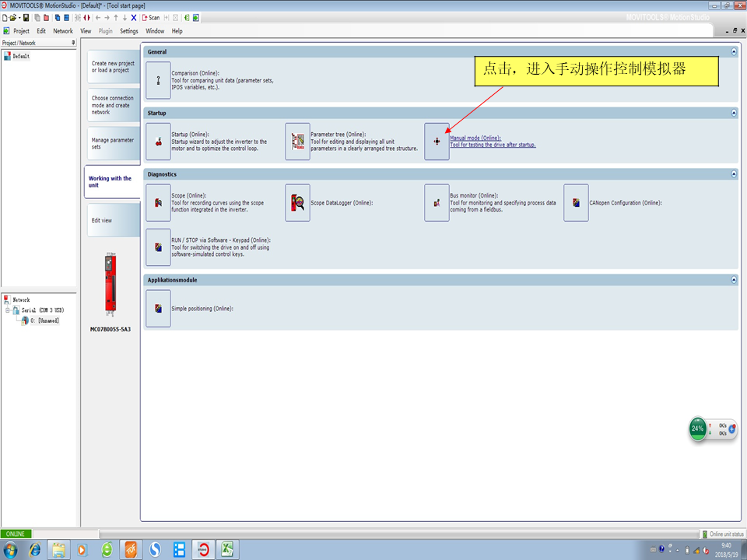Screen dimensions: 747x560
Task: Select the Manage parameter sets tab
Action: 113,143
